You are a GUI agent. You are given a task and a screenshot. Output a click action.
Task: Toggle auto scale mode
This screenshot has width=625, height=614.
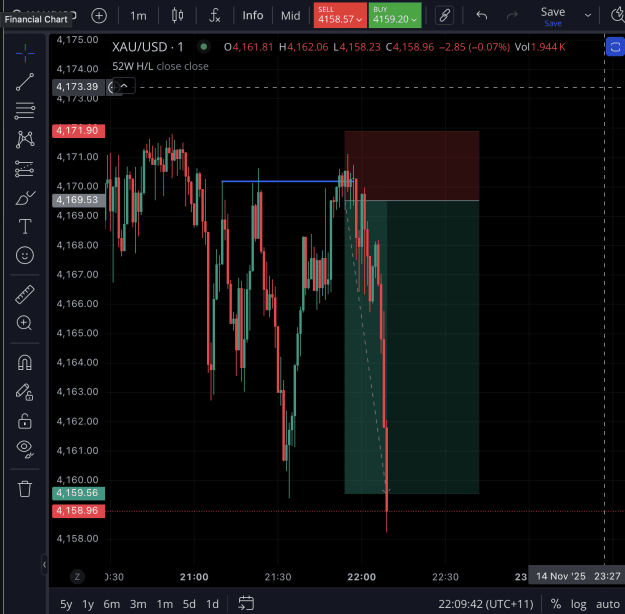click(x=608, y=604)
